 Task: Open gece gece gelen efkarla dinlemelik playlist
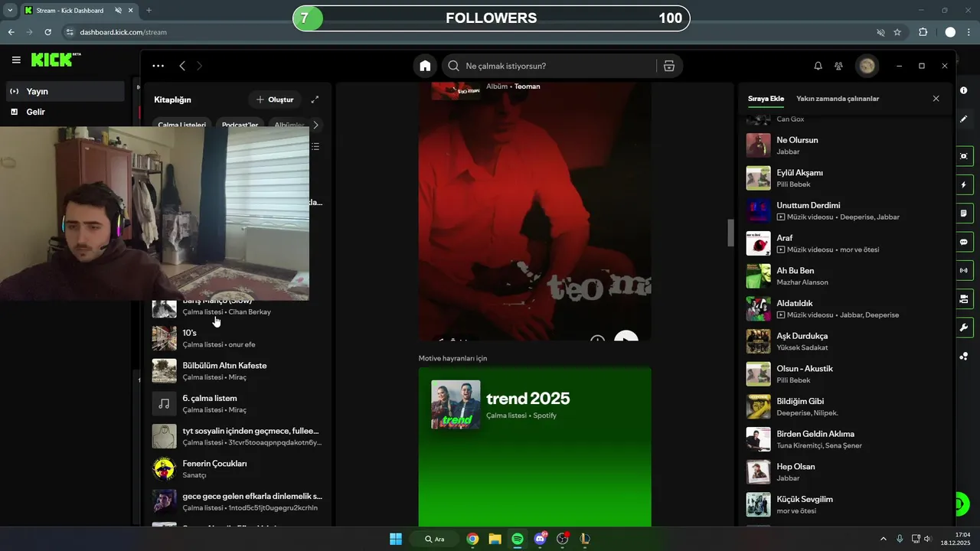(237, 501)
